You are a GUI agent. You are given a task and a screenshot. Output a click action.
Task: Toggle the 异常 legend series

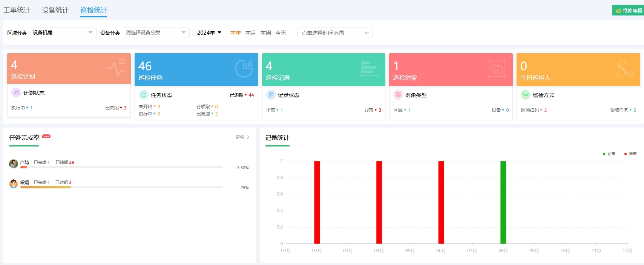[x=630, y=154]
